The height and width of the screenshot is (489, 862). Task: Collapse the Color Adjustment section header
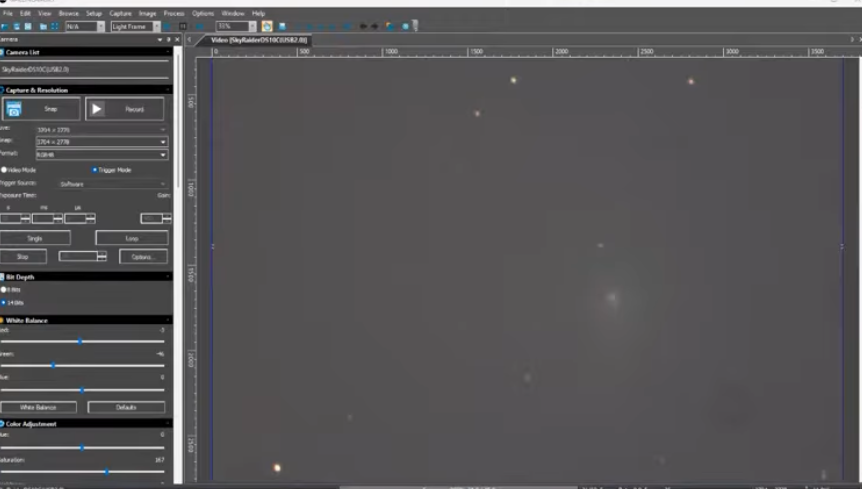tap(168, 424)
